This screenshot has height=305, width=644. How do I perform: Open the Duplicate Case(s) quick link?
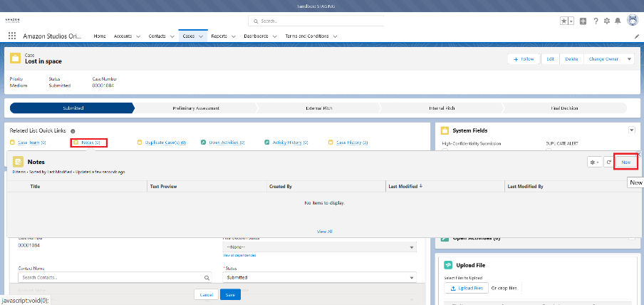(x=165, y=143)
